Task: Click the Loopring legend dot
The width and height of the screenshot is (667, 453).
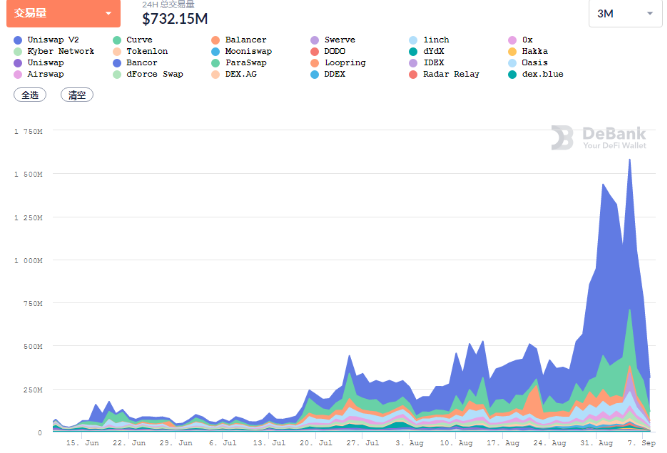Action: click(x=315, y=63)
